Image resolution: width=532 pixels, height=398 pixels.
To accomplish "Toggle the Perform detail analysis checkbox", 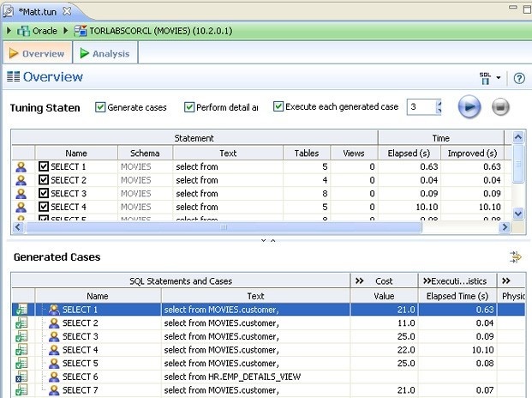I will (189, 107).
